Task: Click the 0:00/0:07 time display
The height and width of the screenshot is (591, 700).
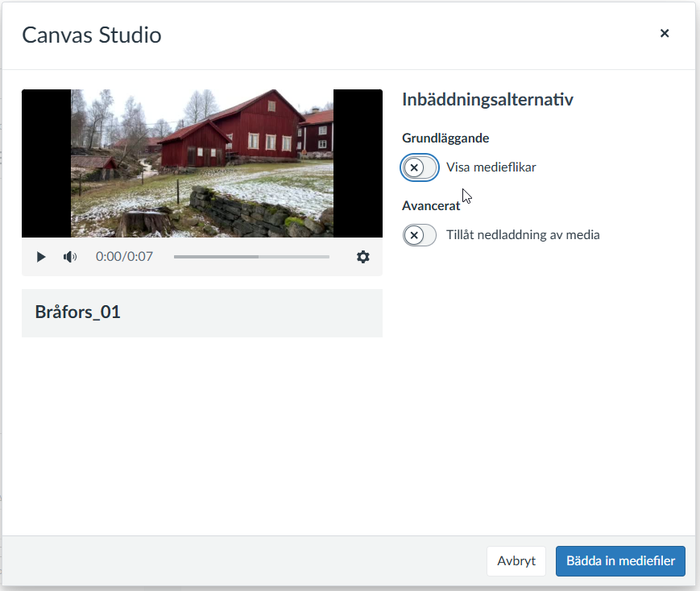Action: click(124, 256)
